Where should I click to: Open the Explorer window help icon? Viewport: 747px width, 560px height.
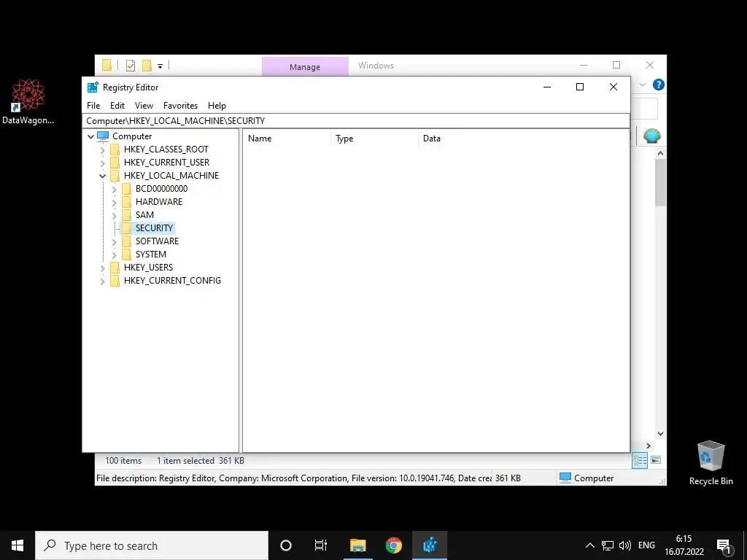[659, 85]
